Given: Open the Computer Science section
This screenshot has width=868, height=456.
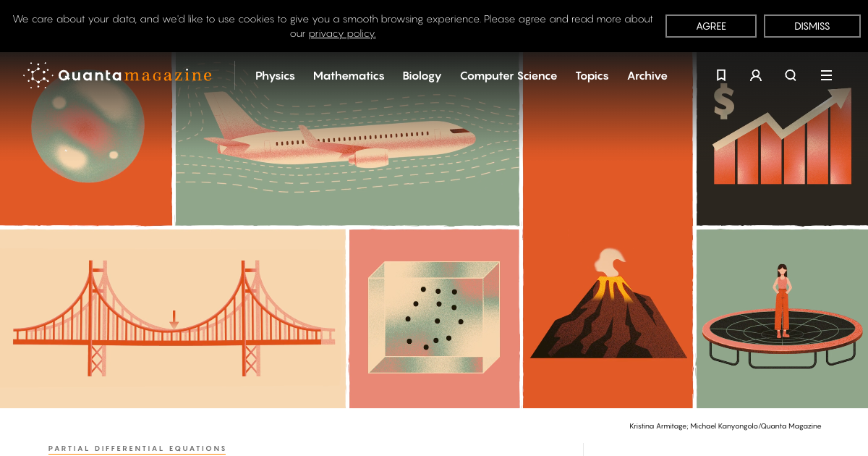Looking at the screenshot, I should [509, 75].
